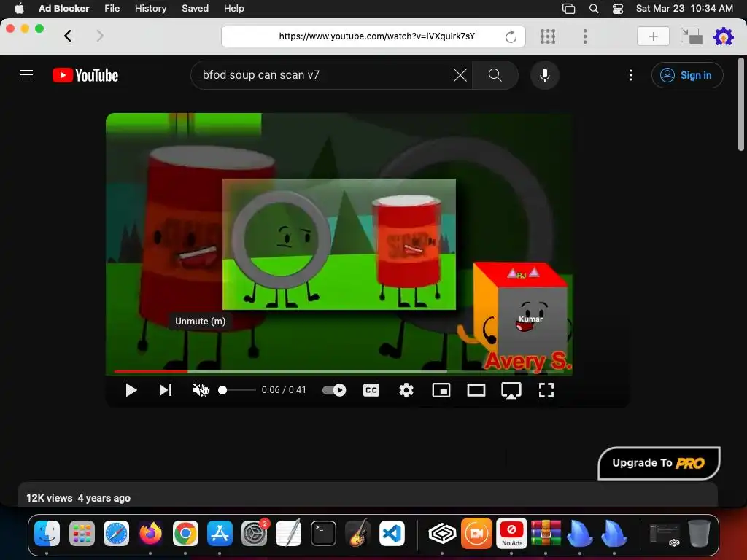Enter full screen mode
Screen dimensions: 747x560
tap(546, 391)
